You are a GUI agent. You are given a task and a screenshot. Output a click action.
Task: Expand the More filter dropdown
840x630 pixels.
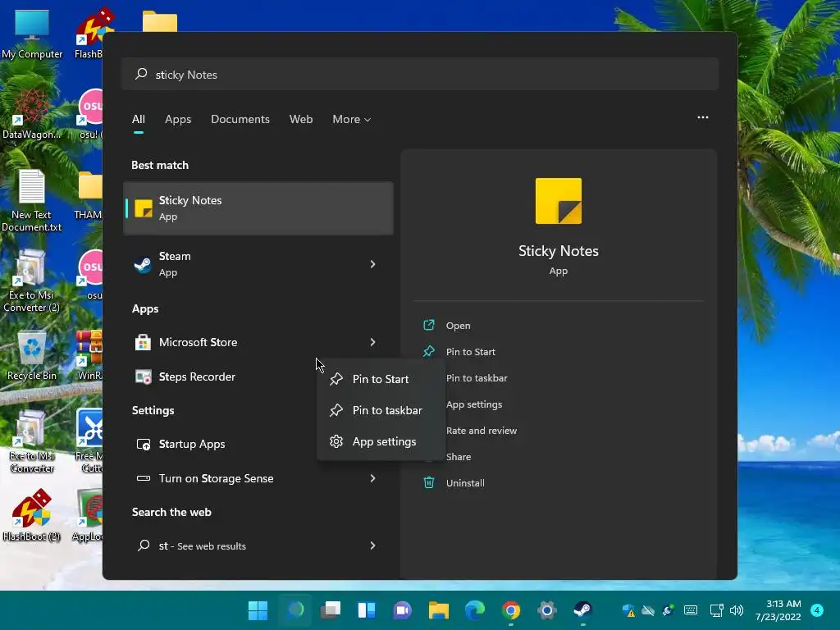click(x=351, y=120)
